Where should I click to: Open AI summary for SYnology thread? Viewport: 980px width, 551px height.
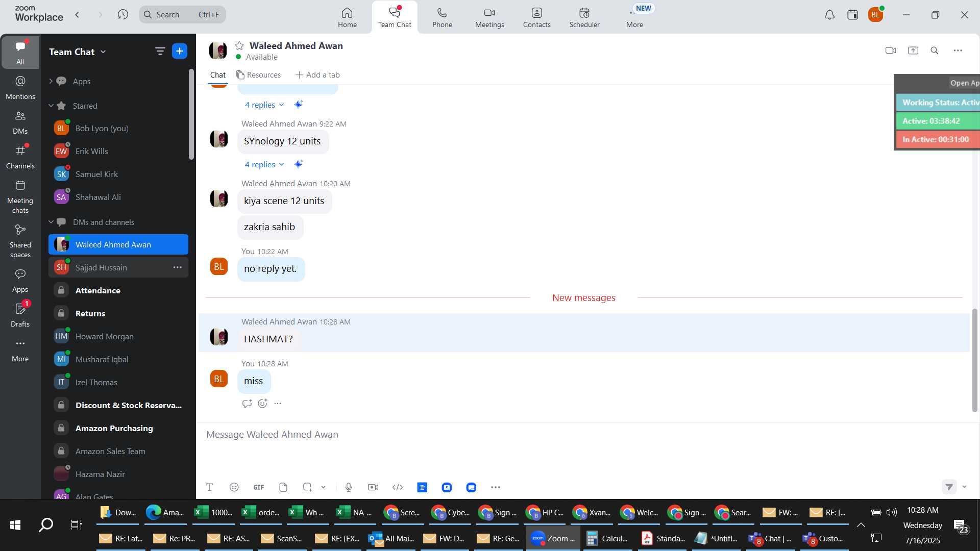(x=299, y=164)
